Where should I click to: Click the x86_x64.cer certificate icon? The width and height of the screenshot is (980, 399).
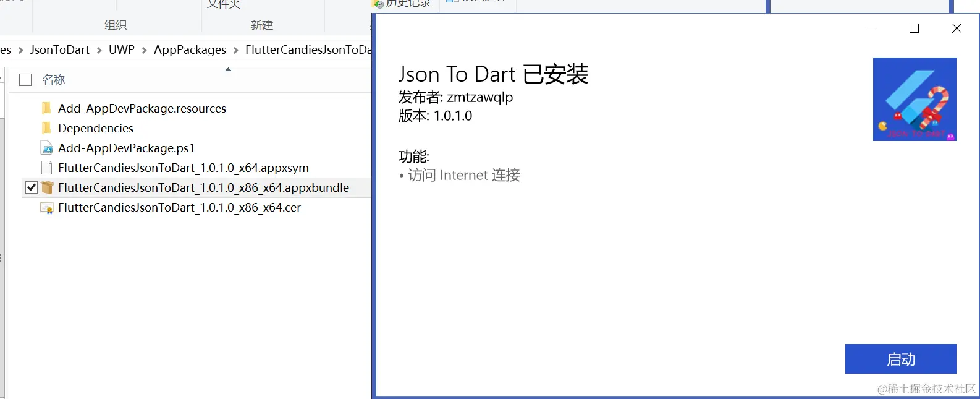(46, 208)
